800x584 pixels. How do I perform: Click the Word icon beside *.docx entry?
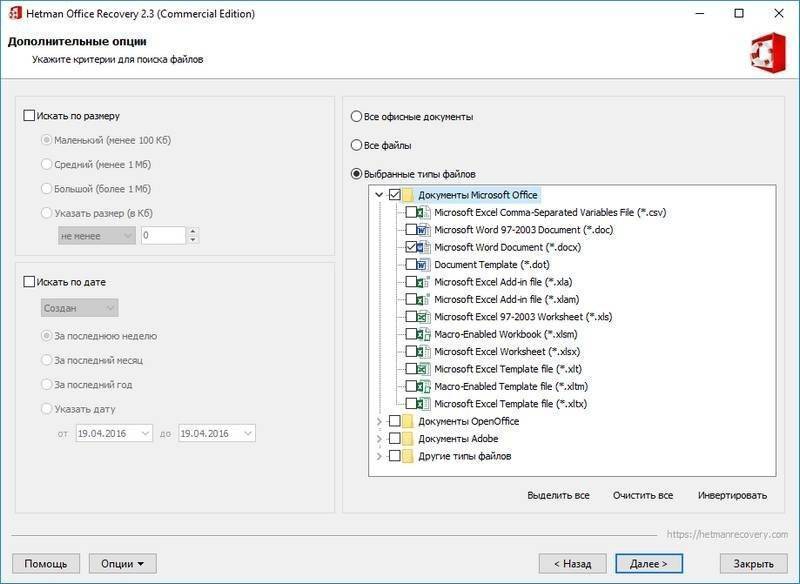pos(425,247)
